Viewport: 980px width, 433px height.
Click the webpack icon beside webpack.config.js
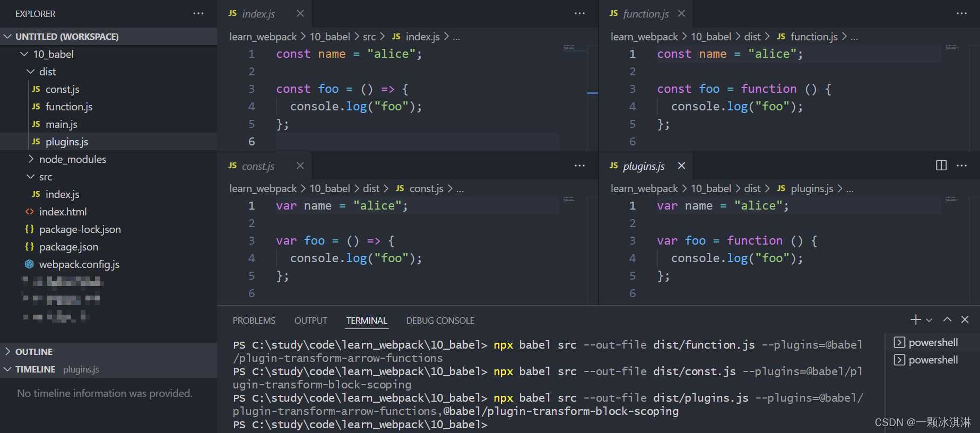point(30,264)
